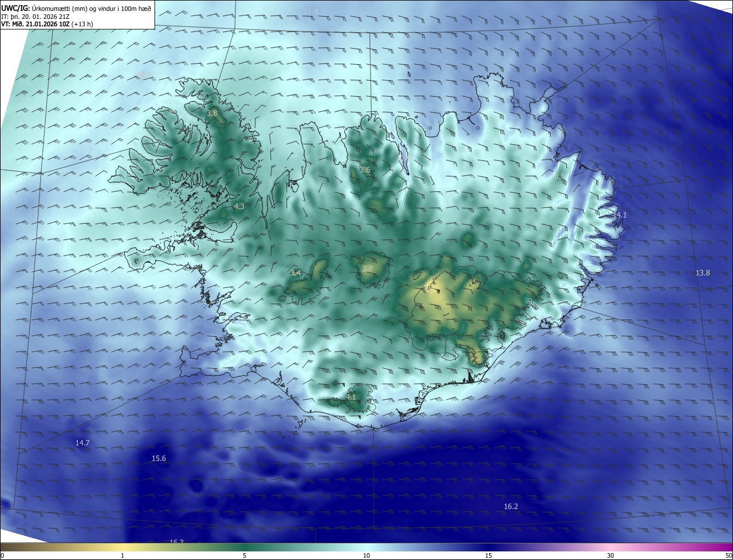
Task: Click the map value label 16.2
Action: click(x=511, y=507)
